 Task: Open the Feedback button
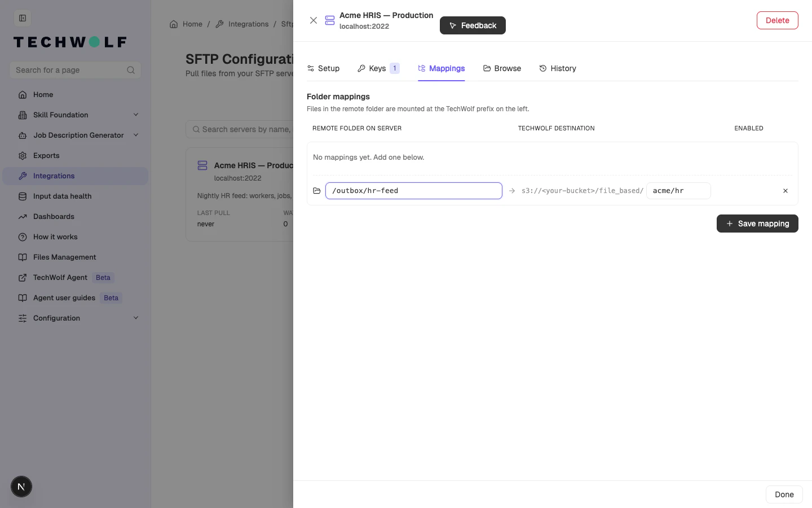(x=473, y=25)
